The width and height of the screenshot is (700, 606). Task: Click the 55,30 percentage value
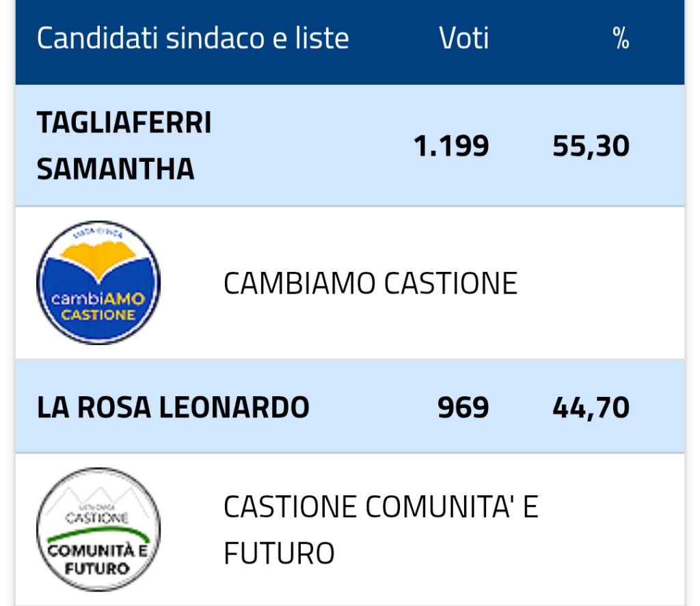click(x=591, y=146)
